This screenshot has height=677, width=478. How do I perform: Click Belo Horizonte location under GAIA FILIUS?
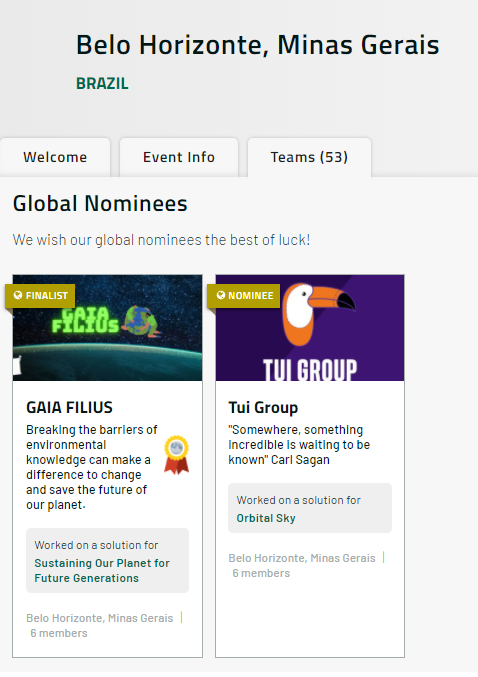tap(100, 618)
